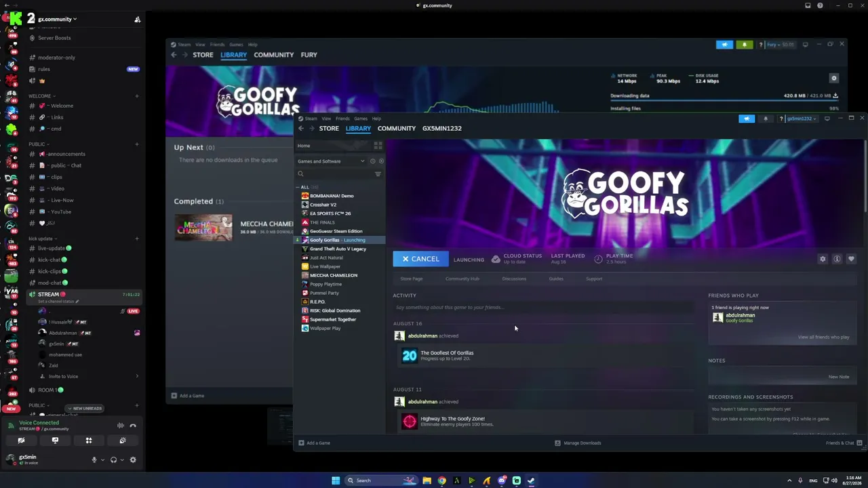Select THE FINALS in library list
Viewport: 868px width, 488px height.
click(x=322, y=222)
